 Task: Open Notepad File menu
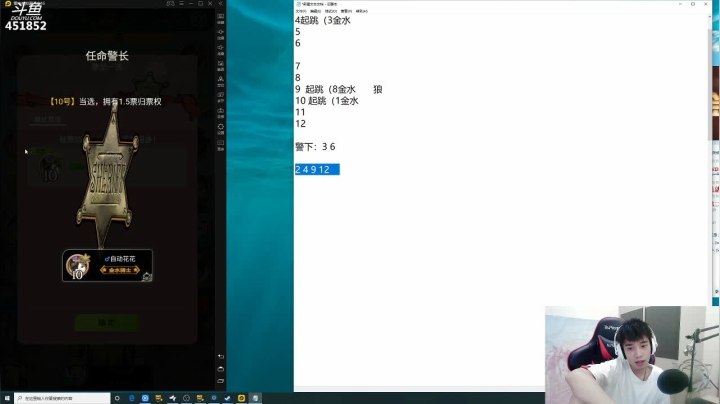[301, 11]
